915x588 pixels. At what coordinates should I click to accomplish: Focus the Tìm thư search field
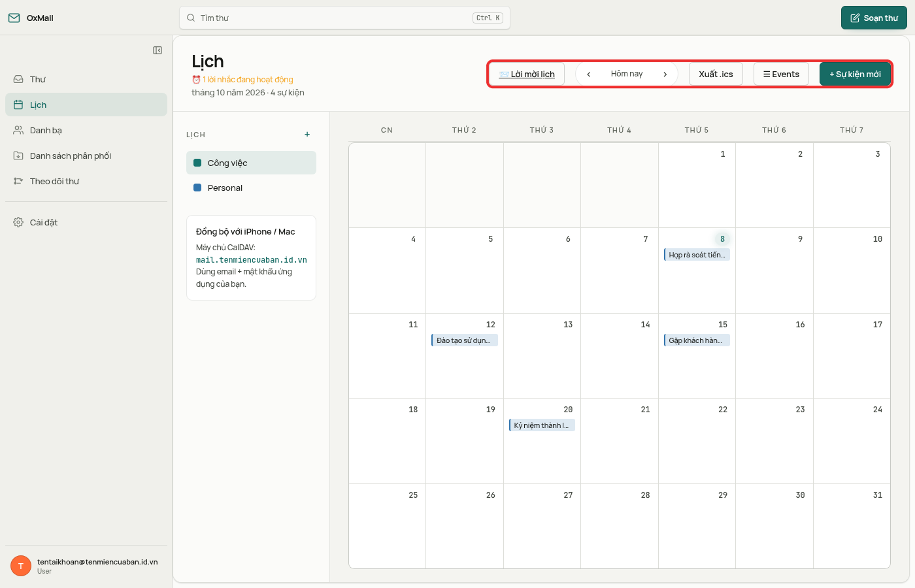click(344, 18)
